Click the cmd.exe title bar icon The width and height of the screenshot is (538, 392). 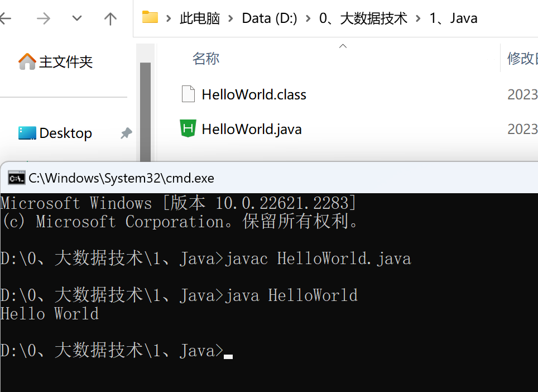pos(16,178)
